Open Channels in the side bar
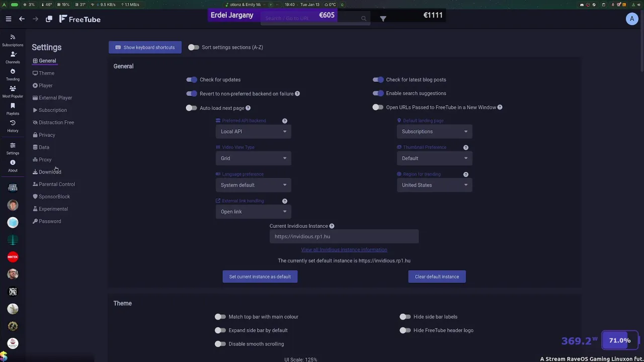 (13, 57)
